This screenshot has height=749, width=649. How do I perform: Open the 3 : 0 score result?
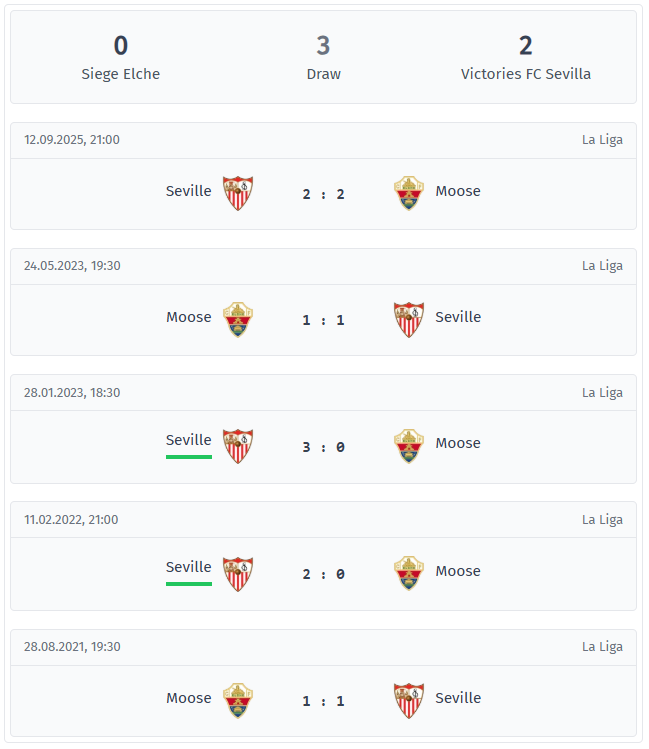tap(323, 447)
